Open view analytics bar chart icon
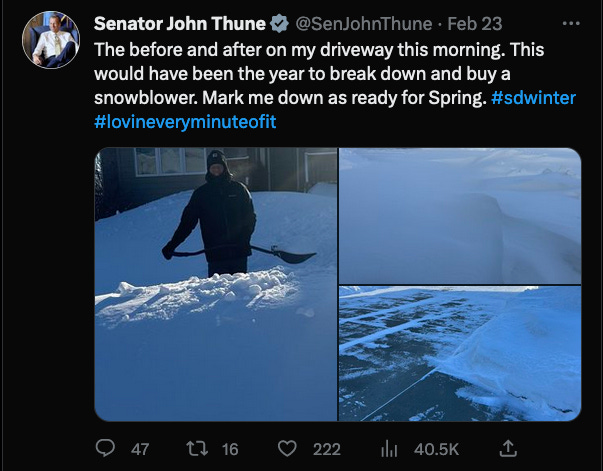The height and width of the screenshot is (471, 603). (392, 449)
